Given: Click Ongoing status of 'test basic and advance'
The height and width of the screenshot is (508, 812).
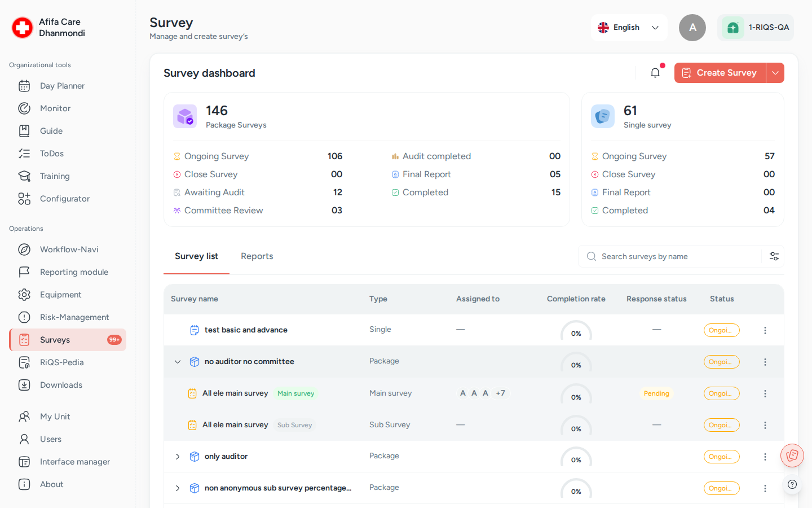Looking at the screenshot, I should 721,330.
